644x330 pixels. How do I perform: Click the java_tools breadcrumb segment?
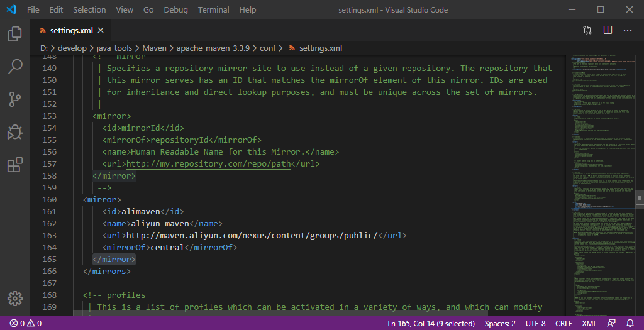[x=114, y=48]
